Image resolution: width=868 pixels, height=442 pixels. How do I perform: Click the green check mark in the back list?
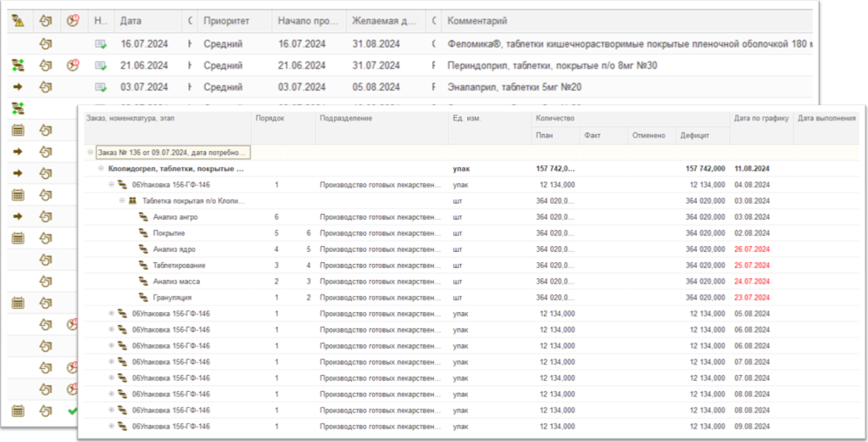(71, 411)
